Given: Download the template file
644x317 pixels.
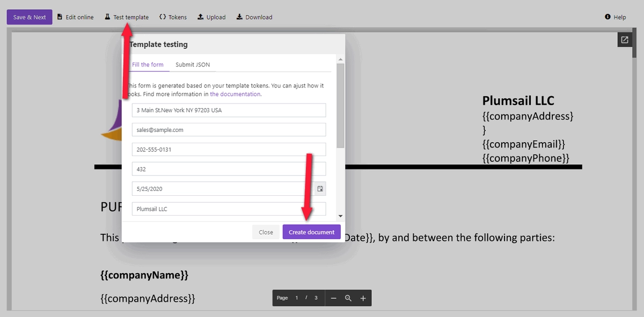Looking at the screenshot, I should coord(254,17).
